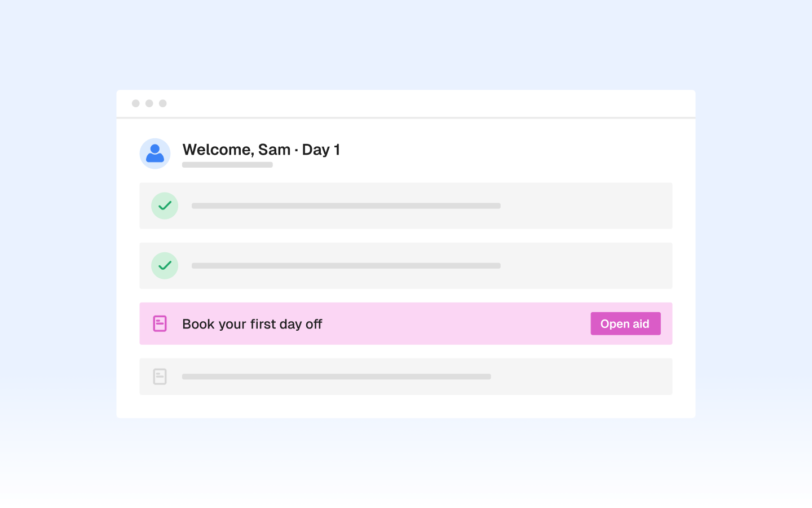Click the middle window control dot
The width and height of the screenshot is (812, 508).
coord(149,103)
